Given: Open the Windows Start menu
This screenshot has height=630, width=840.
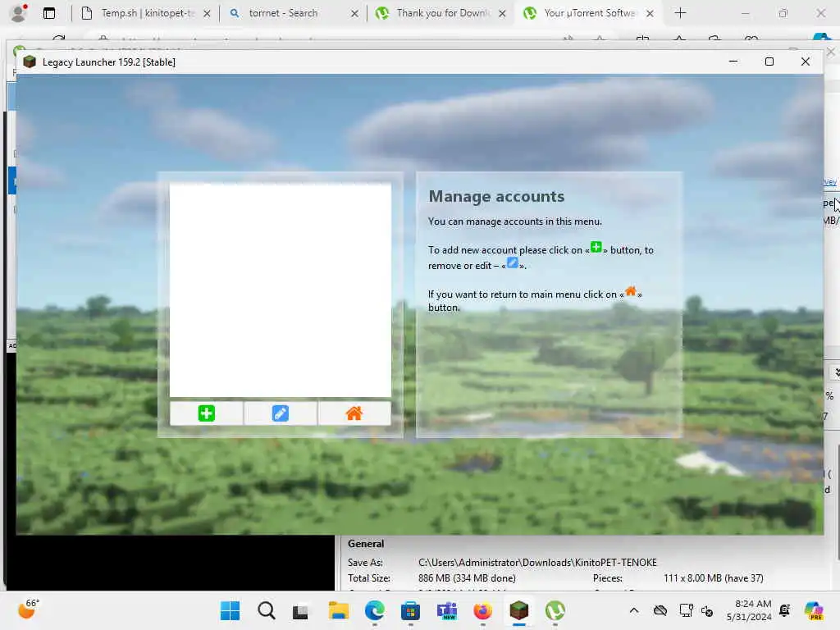Looking at the screenshot, I should (x=231, y=610).
